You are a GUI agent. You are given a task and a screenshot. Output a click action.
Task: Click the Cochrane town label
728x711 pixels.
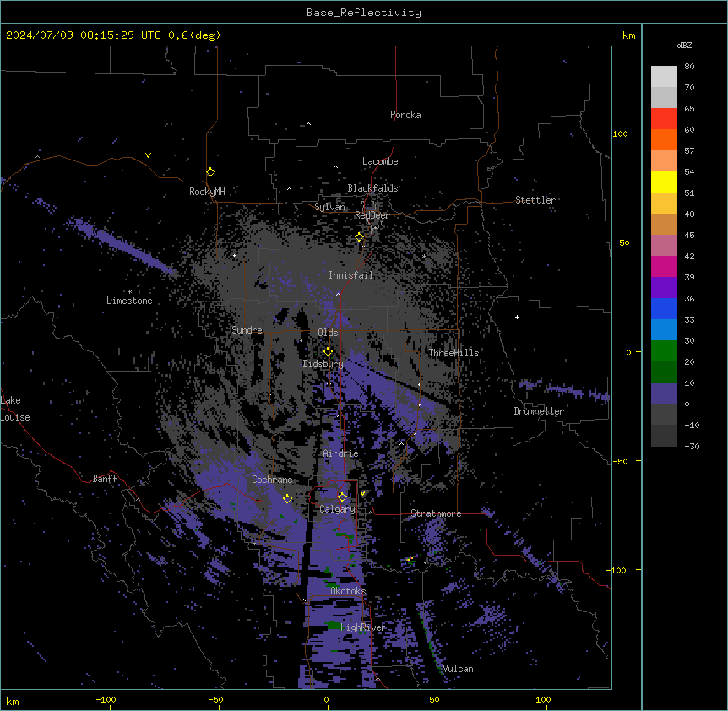(x=272, y=480)
